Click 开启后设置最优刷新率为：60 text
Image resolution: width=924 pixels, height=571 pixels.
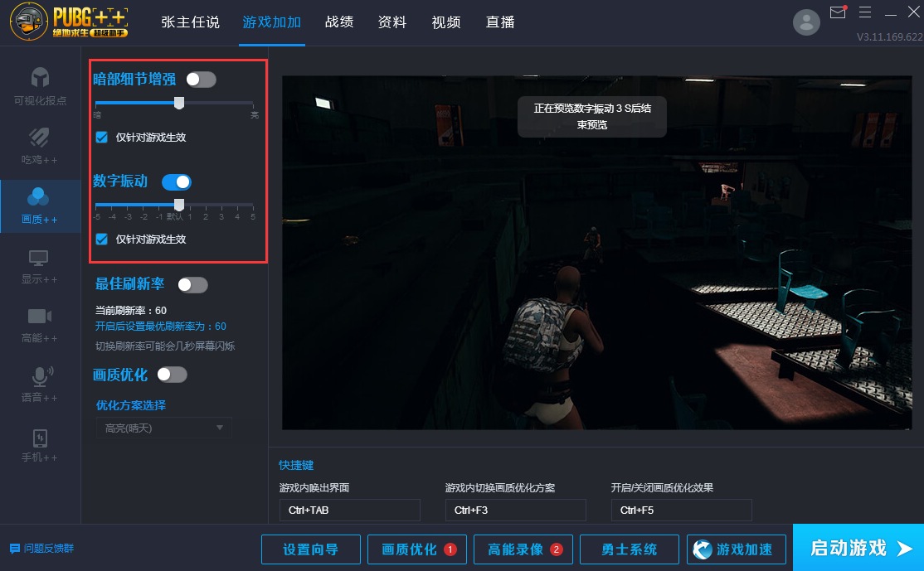tap(160, 327)
